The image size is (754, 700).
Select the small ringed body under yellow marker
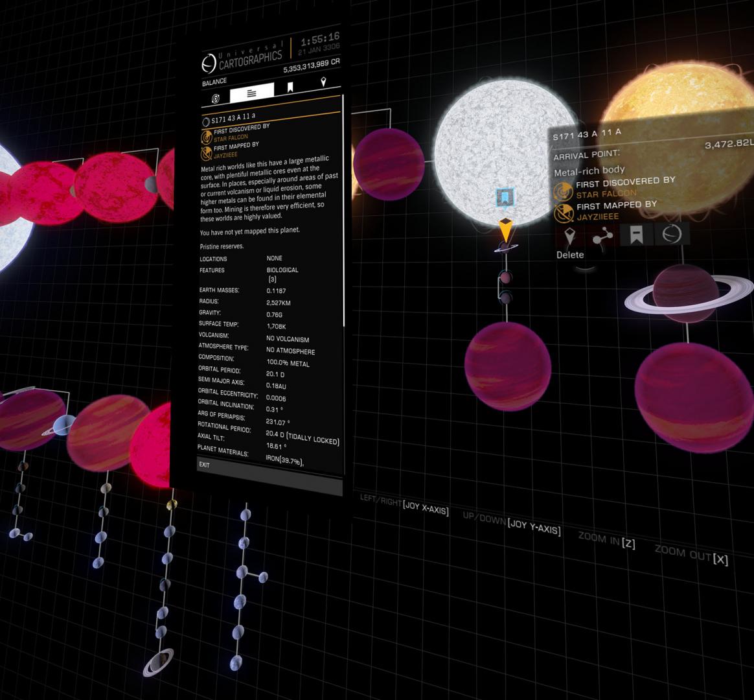coord(505,248)
